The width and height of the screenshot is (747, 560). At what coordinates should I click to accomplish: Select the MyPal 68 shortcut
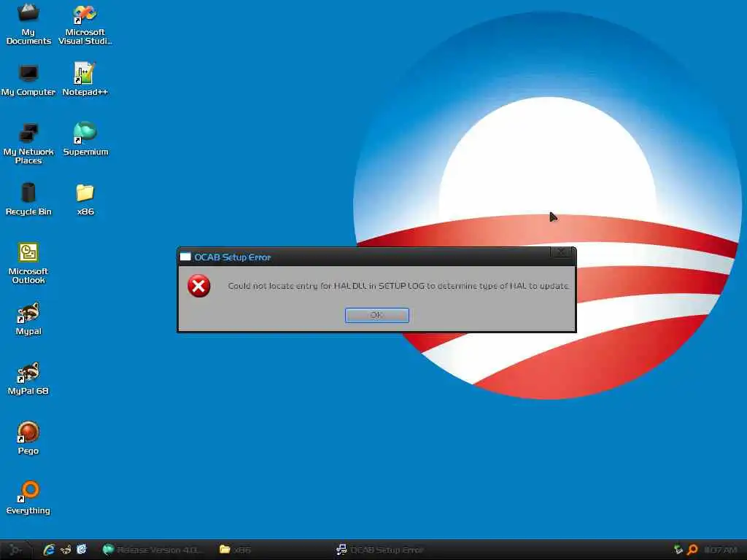tap(28, 378)
